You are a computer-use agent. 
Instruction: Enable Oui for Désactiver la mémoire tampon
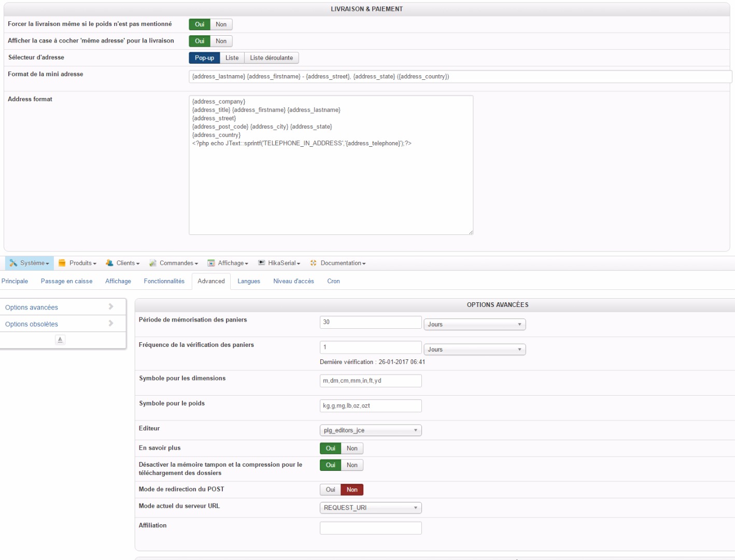click(331, 465)
